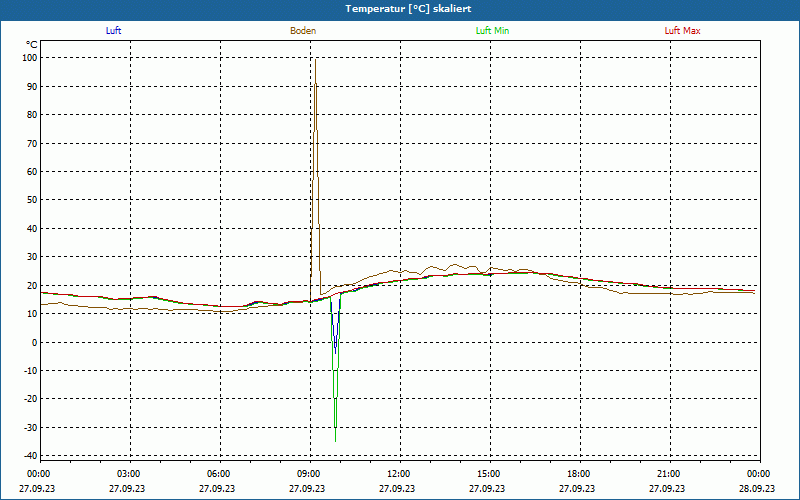Click the blue Luft dip below zero
This screenshot has width=800, height=500.
(x=335, y=352)
